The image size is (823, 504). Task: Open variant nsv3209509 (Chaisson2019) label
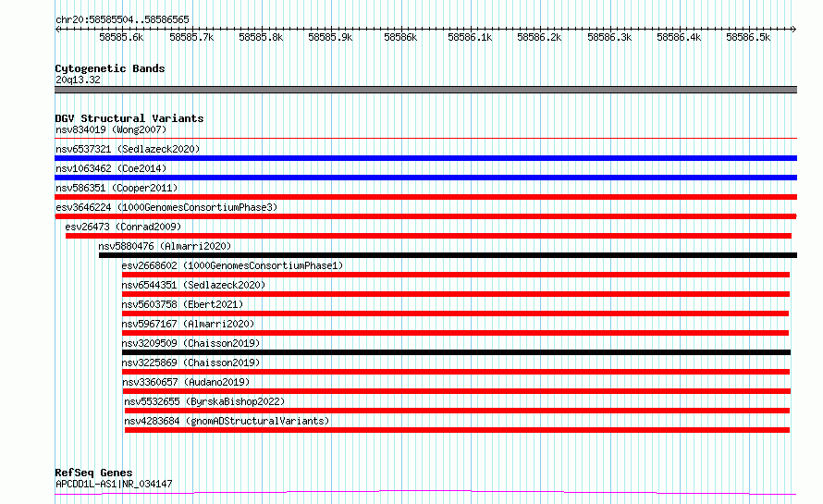click(190, 343)
